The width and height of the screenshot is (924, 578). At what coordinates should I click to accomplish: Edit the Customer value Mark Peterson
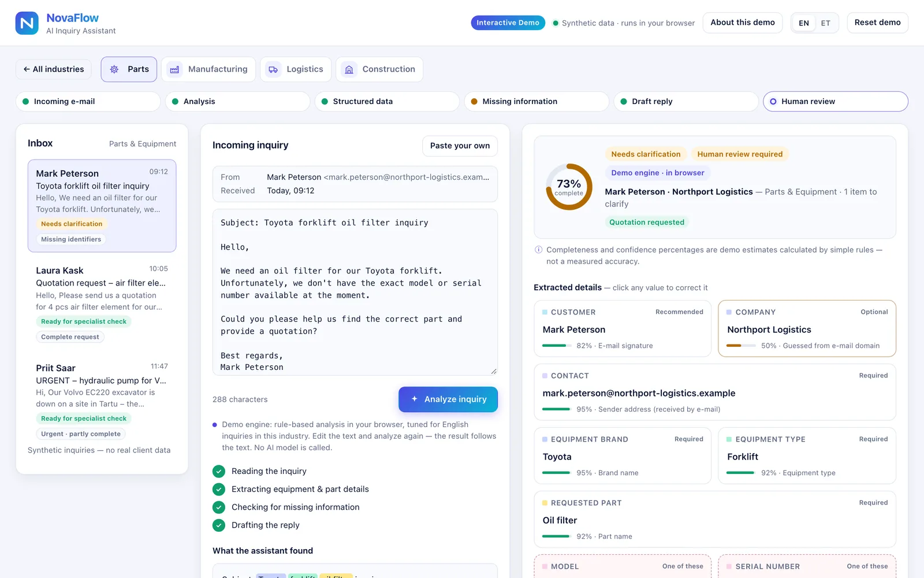[574, 330]
